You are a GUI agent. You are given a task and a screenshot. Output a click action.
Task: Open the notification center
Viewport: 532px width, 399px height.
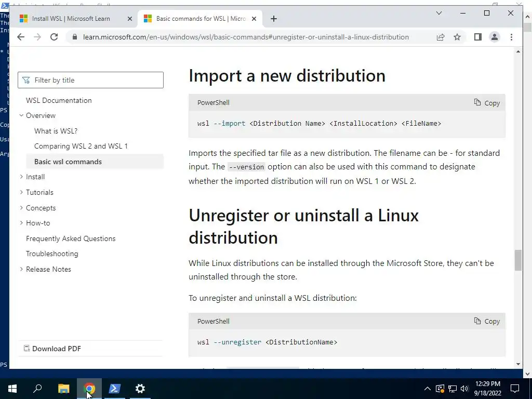[515, 389]
